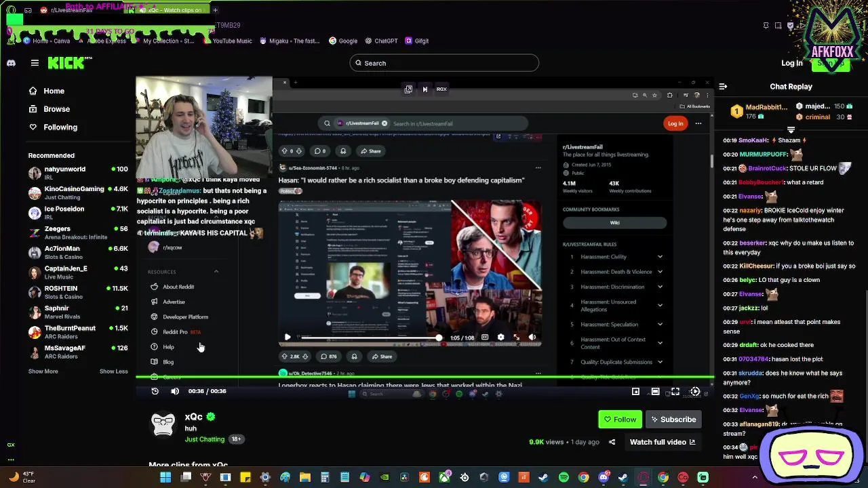Open Spotify from taskbar

[564, 477]
